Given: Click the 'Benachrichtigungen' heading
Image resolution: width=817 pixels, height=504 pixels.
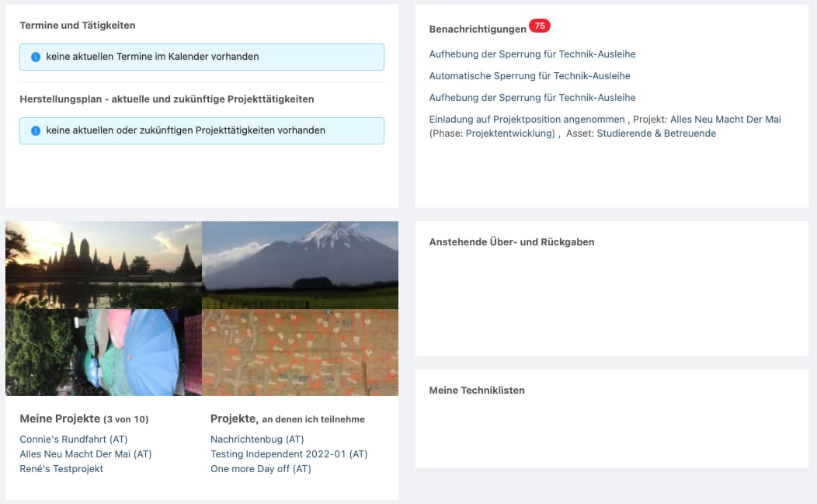Looking at the screenshot, I should click(x=477, y=30).
